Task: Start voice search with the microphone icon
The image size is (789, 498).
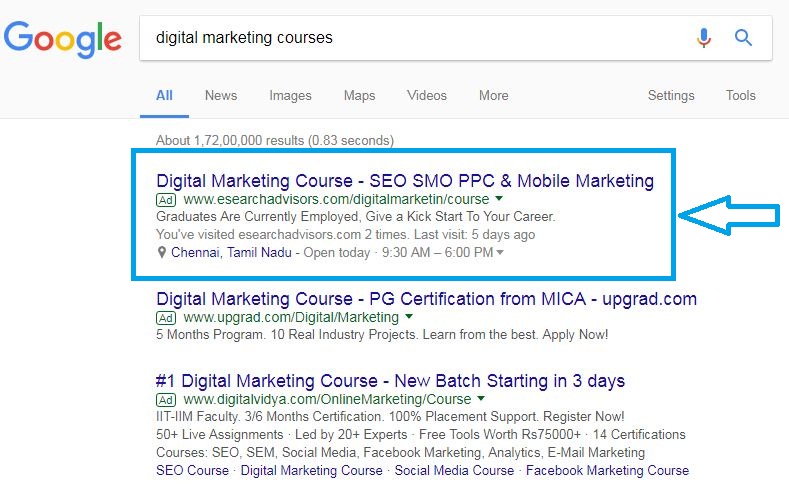Action: (x=704, y=38)
